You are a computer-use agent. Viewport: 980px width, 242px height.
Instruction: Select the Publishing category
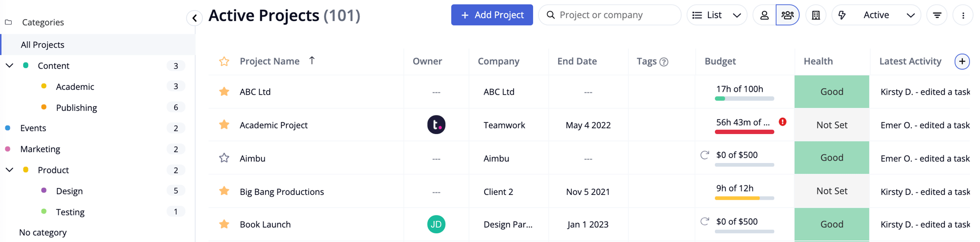pyautogui.click(x=76, y=108)
